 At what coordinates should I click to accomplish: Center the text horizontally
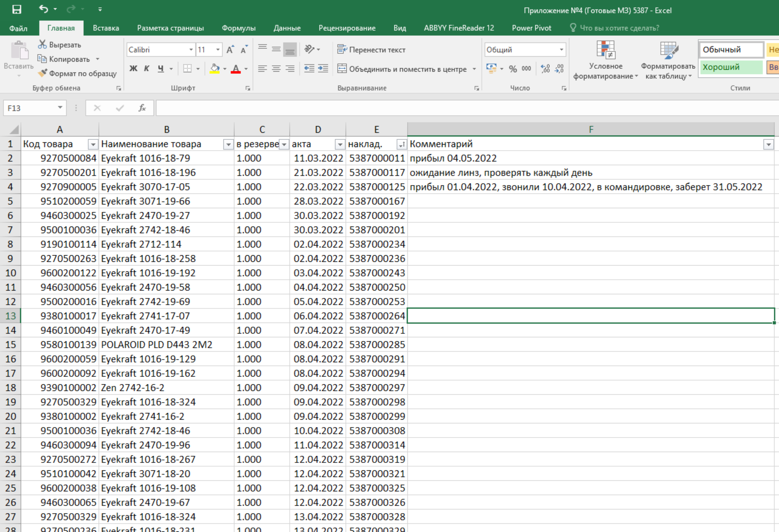tap(276, 69)
